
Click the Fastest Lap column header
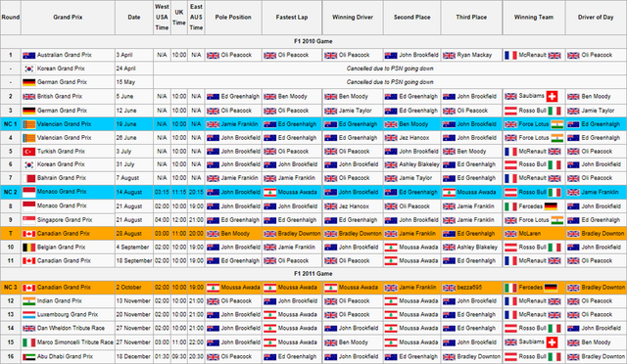pos(292,18)
